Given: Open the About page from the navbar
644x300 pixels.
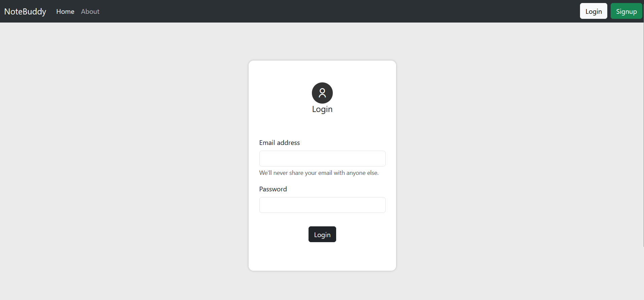Looking at the screenshot, I should [x=90, y=11].
